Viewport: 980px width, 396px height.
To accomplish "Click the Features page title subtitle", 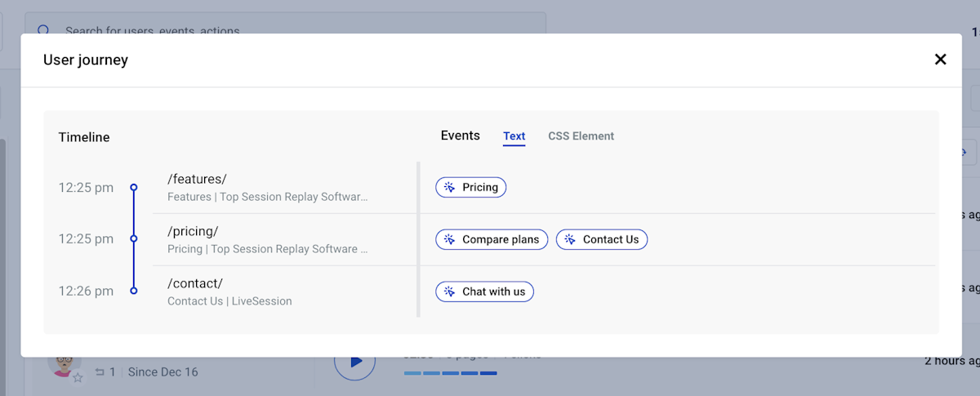I will [268, 197].
